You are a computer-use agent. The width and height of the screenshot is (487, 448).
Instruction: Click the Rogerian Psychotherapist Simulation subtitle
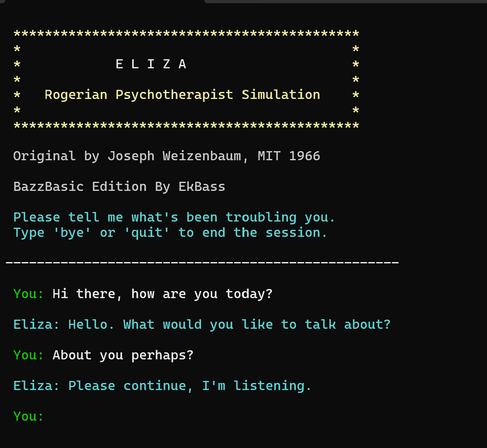click(182, 95)
